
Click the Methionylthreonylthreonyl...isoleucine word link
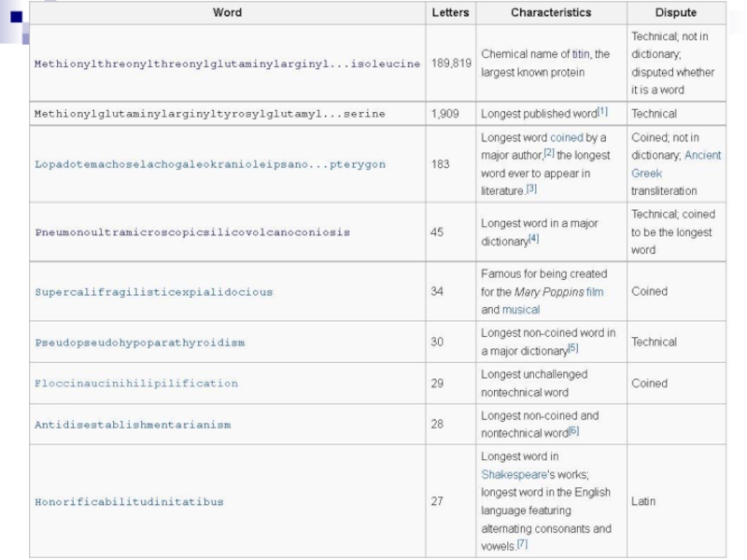[x=227, y=63]
